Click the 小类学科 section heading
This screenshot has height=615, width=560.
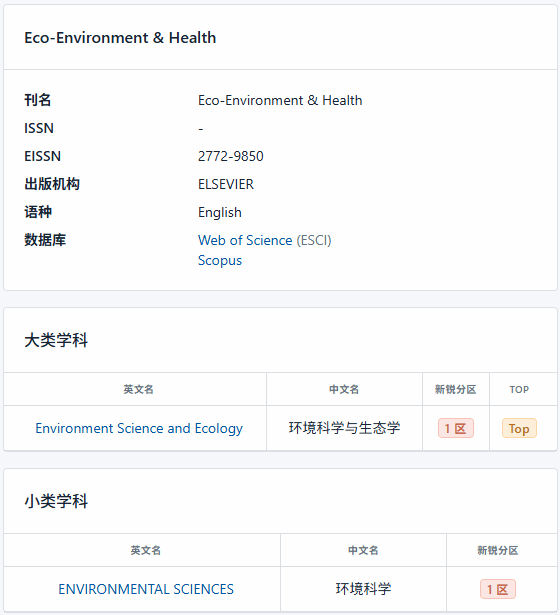[x=56, y=501]
